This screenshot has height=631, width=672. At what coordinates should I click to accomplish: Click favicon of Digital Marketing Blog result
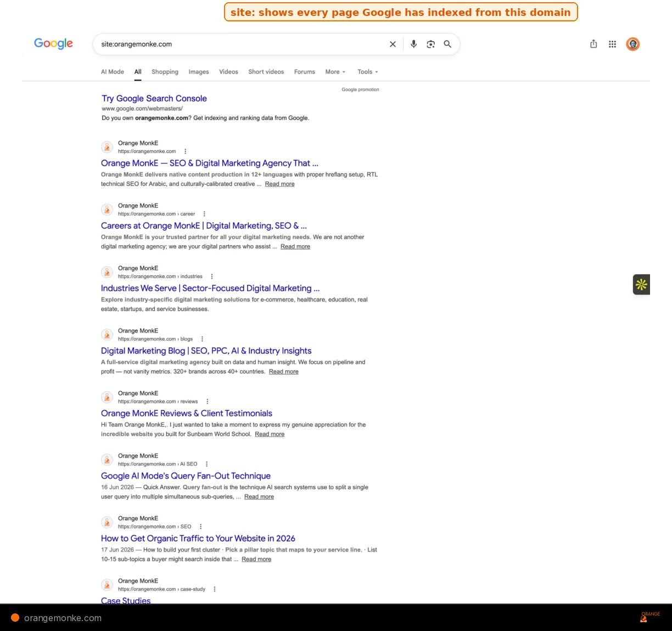107,335
